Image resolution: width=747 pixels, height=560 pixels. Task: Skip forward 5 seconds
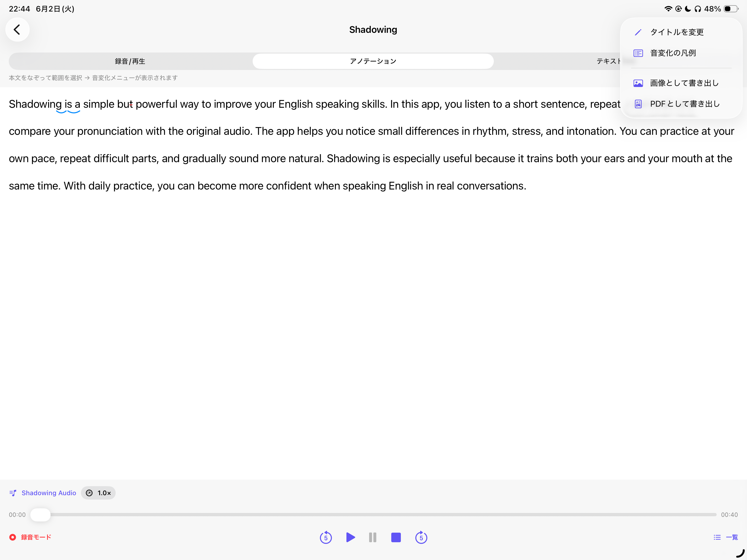tap(421, 537)
